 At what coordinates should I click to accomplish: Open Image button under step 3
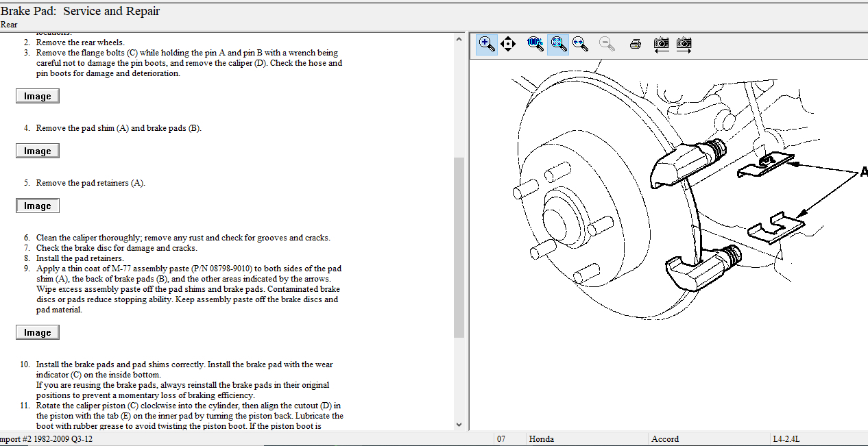pyautogui.click(x=38, y=97)
